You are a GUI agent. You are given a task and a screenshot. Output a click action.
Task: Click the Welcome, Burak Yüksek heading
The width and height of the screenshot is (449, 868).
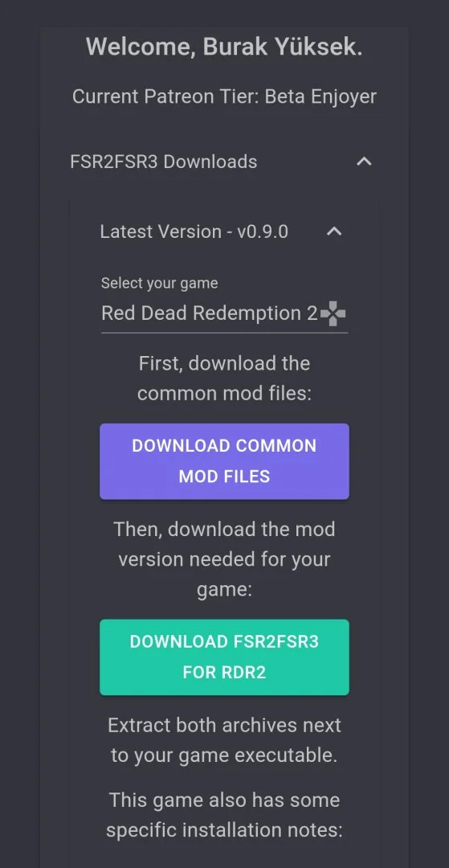click(224, 47)
